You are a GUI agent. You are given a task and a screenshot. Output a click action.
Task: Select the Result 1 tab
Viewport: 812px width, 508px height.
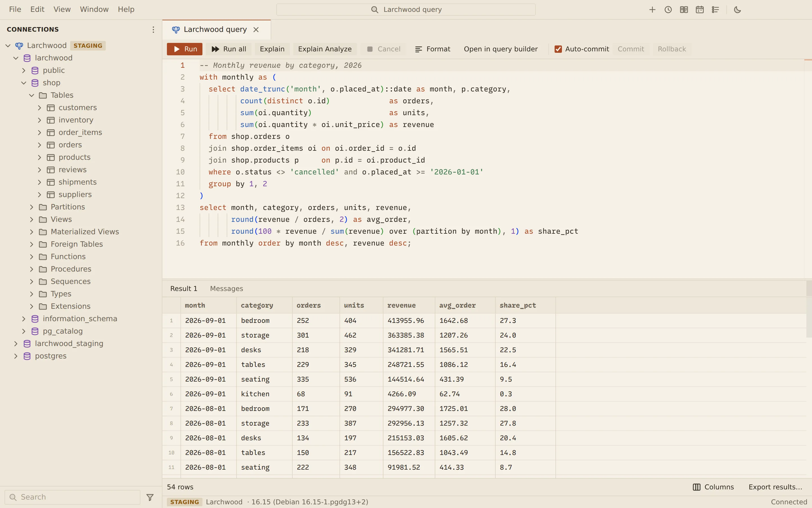click(x=184, y=289)
